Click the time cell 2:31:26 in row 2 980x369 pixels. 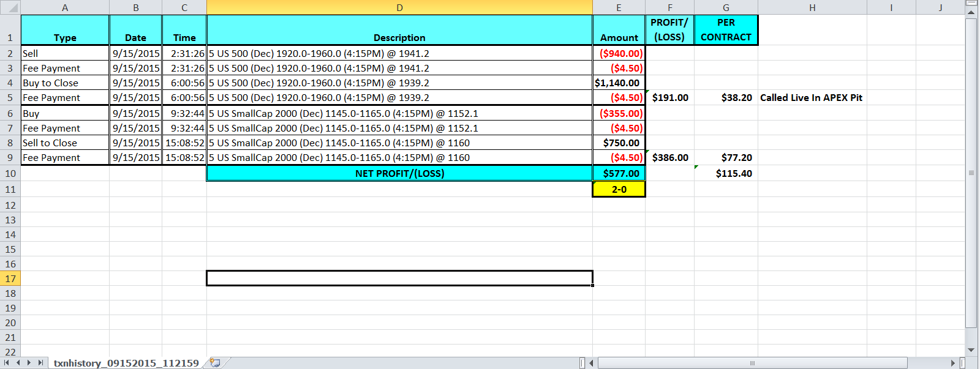click(x=184, y=53)
